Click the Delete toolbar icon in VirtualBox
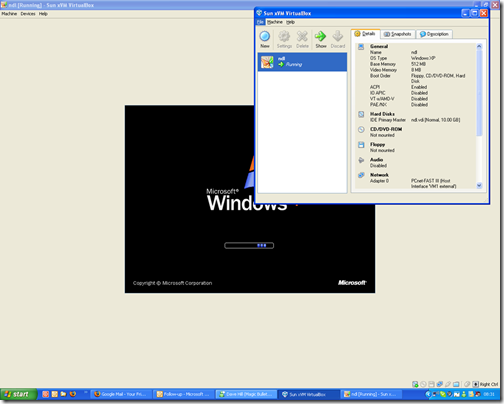This screenshot has height=404, width=504. coord(302,36)
